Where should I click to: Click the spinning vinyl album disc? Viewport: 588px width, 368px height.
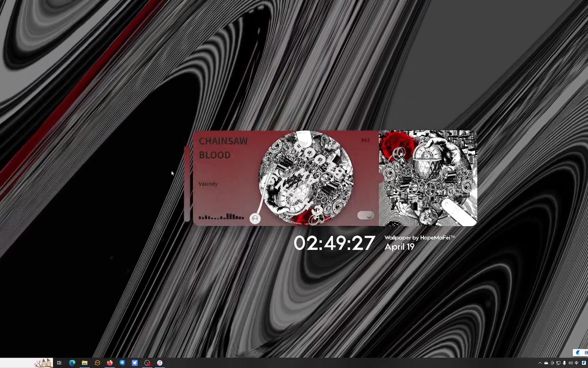pos(306,178)
